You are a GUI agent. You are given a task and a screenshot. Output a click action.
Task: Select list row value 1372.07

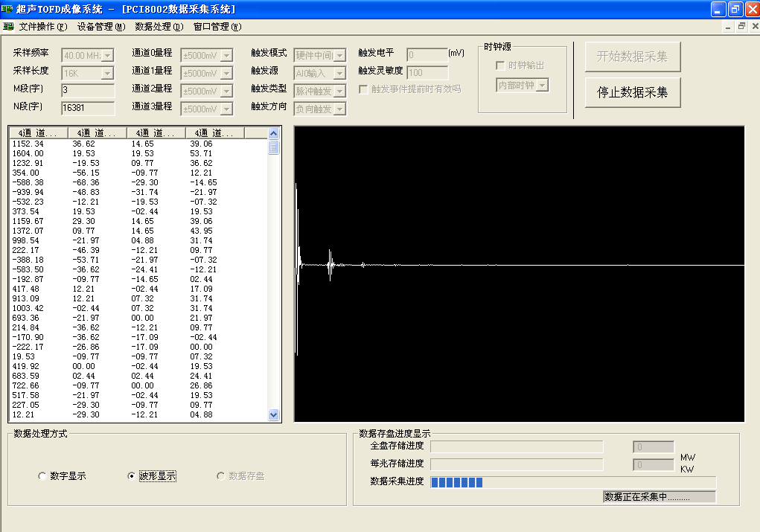[x=28, y=231]
